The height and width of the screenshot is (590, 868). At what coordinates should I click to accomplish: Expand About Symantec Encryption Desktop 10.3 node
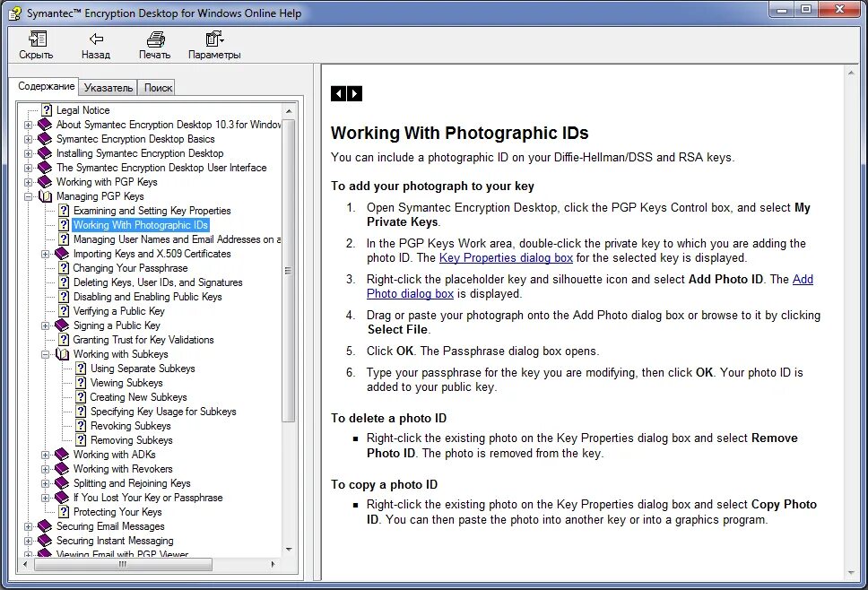coord(28,126)
